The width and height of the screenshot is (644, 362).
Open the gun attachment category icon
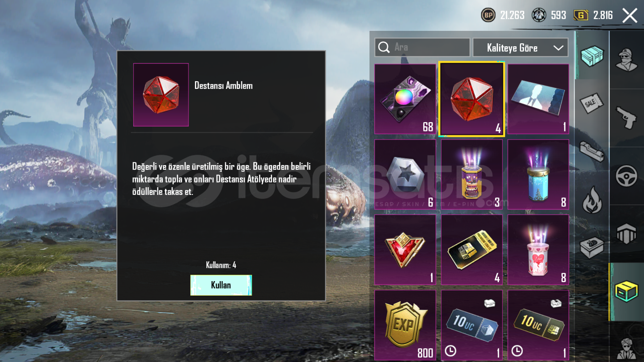coord(592,151)
